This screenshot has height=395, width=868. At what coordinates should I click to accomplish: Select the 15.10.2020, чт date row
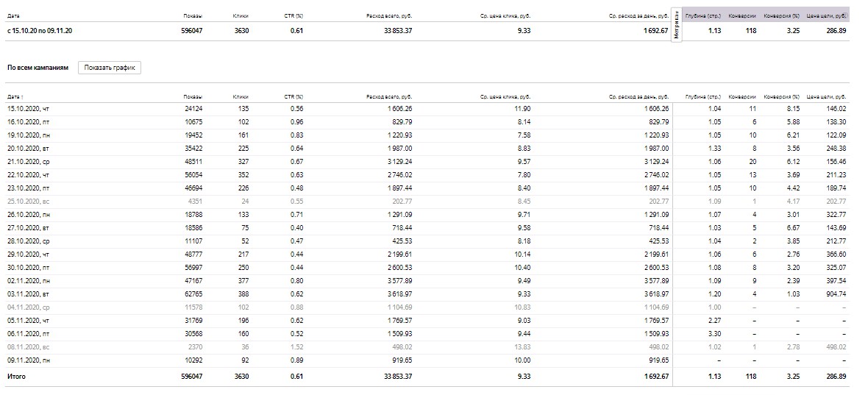tap(28, 109)
